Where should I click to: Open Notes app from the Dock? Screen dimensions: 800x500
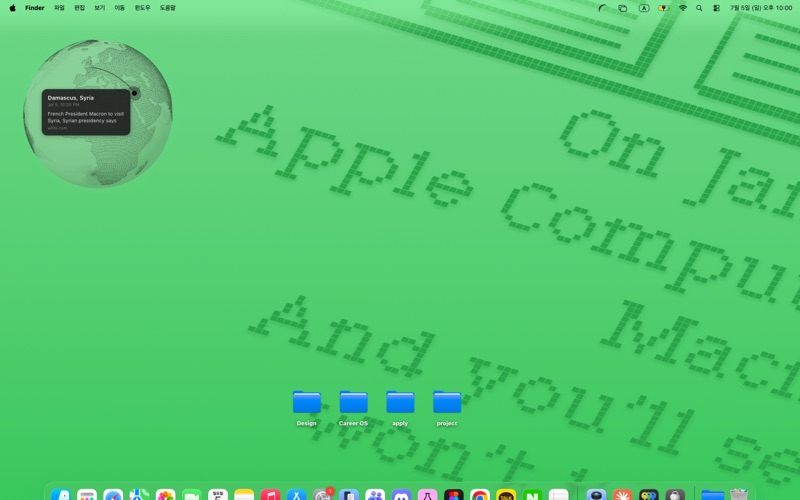coord(244,496)
